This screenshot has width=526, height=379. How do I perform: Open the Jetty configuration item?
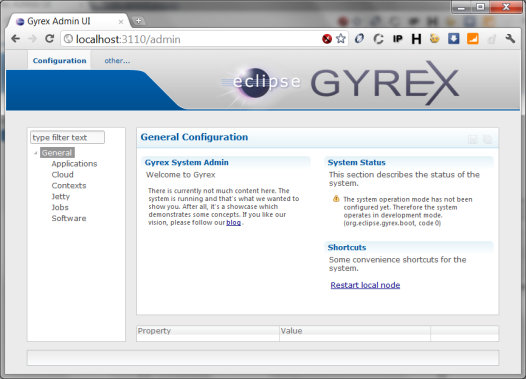(61, 197)
